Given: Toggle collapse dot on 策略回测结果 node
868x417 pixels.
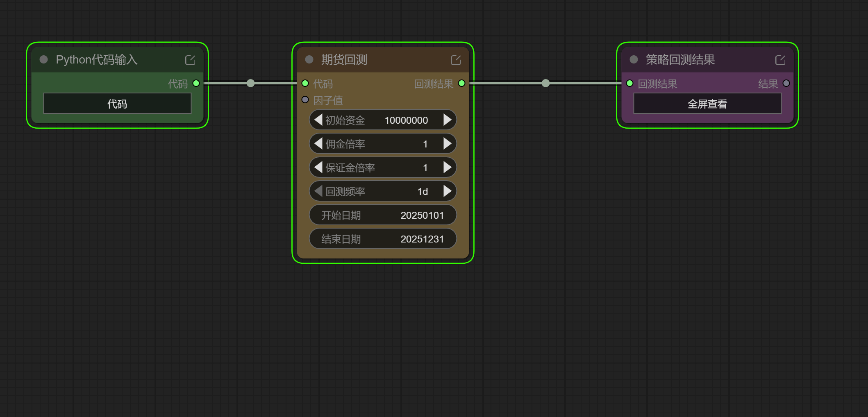Looking at the screenshot, I should [634, 60].
